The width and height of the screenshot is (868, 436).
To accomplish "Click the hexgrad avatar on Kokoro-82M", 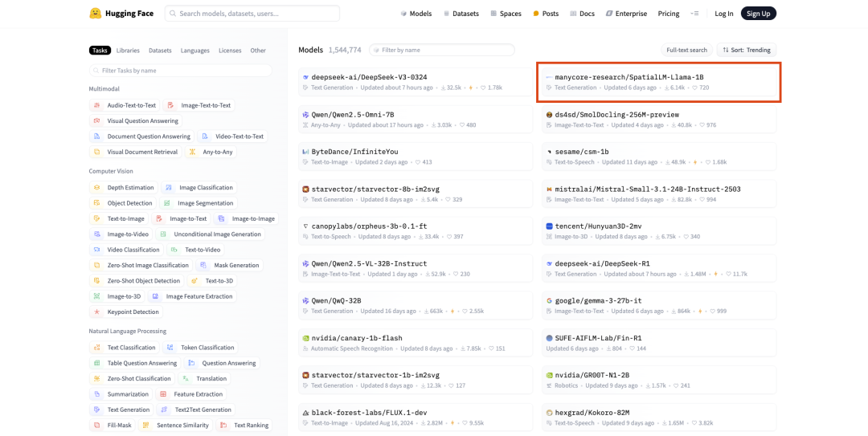I will coord(549,413).
